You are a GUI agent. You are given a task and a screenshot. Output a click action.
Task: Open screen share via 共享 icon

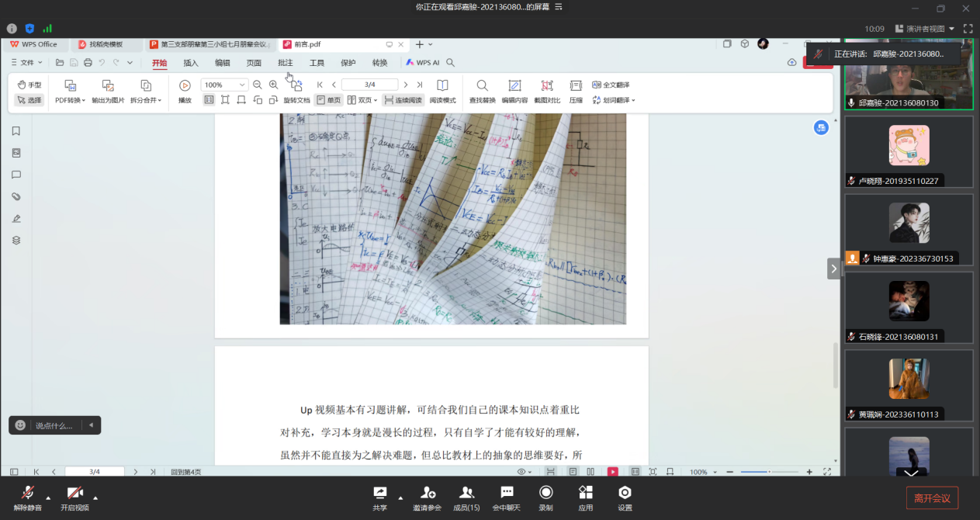[380, 498]
